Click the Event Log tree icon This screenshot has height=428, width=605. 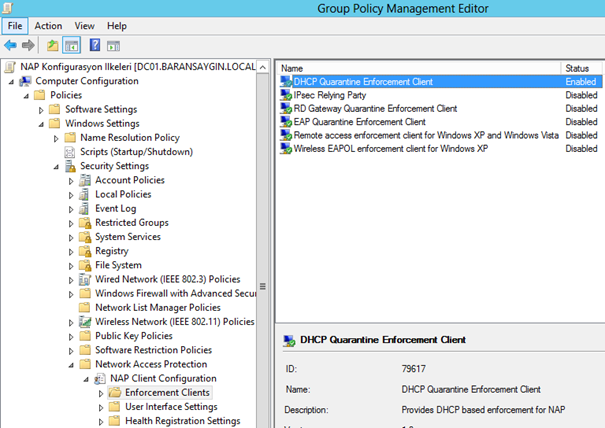click(x=84, y=208)
